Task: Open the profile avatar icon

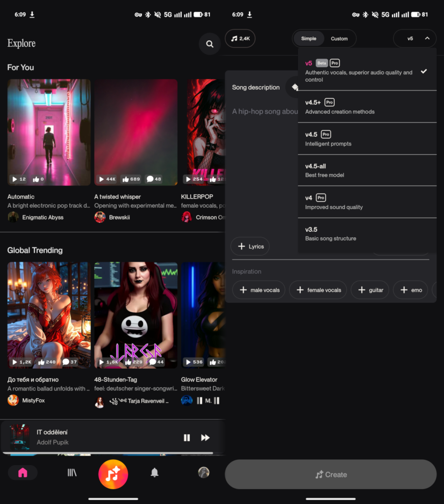Action: pyautogui.click(x=204, y=472)
